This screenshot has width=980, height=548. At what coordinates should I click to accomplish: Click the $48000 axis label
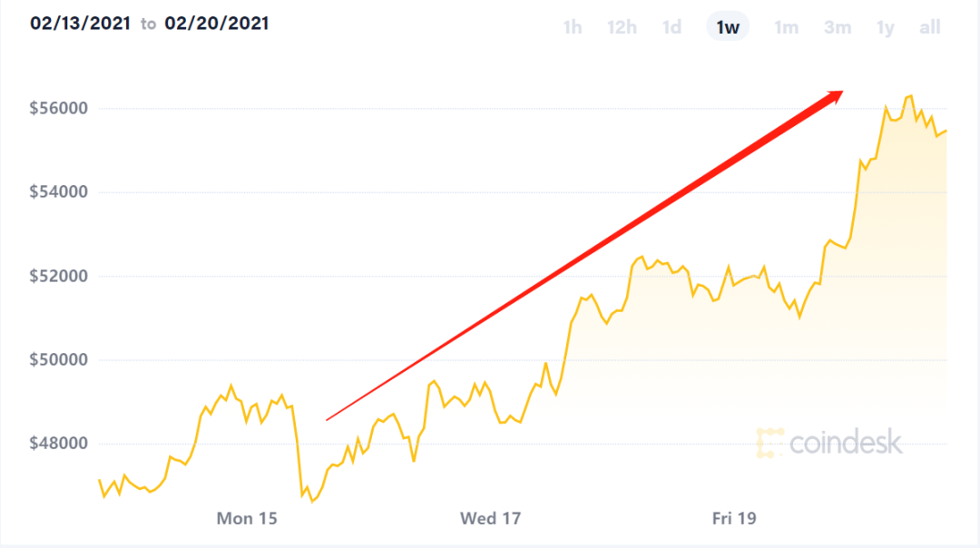pos(59,444)
